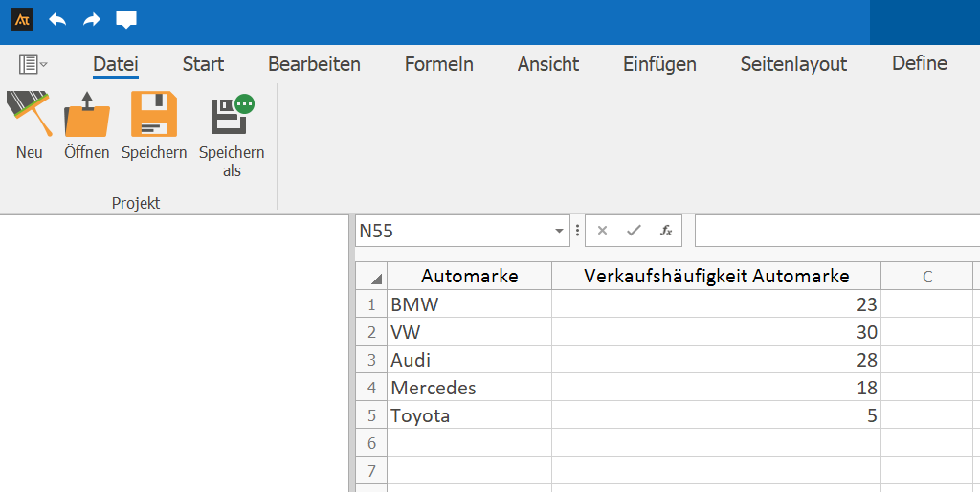Confirm formula entry with the checkmark icon
This screenshot has height=492, width=980.
[x=633, y=231]
